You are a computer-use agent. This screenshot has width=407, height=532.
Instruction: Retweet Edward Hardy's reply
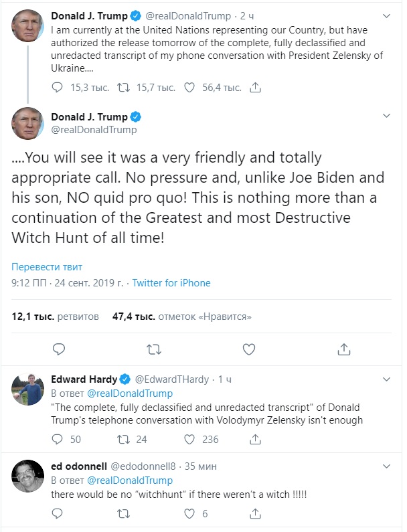[123, 440]
